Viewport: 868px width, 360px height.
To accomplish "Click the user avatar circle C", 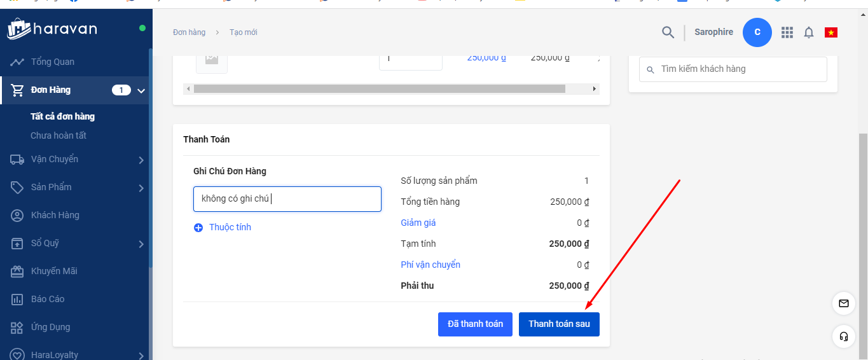I will 757,32.
